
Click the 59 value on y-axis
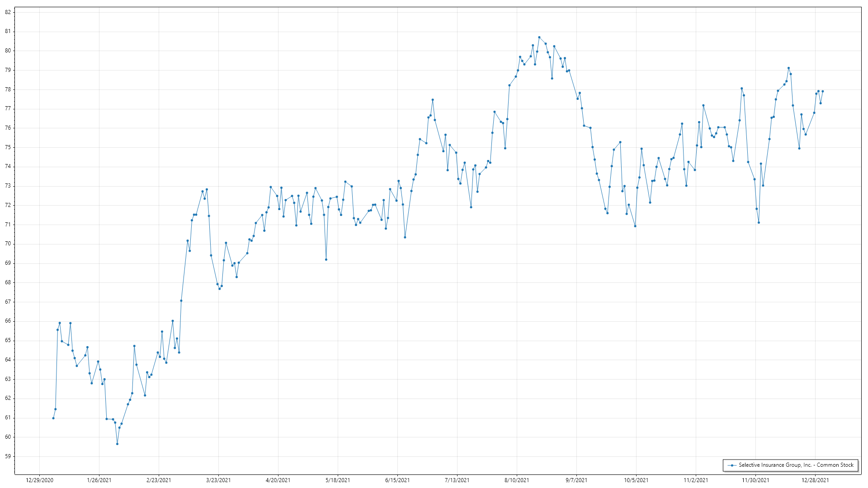click(8, 456)
